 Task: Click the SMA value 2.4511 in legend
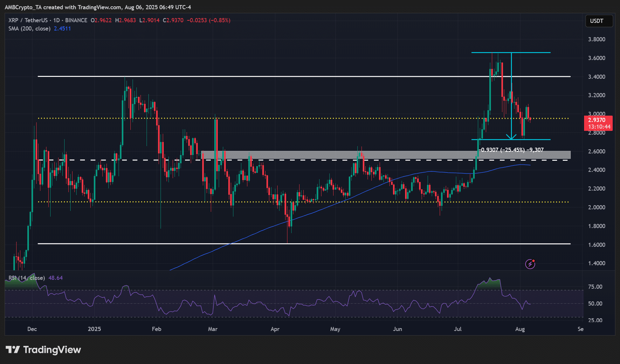pos(62,29)
